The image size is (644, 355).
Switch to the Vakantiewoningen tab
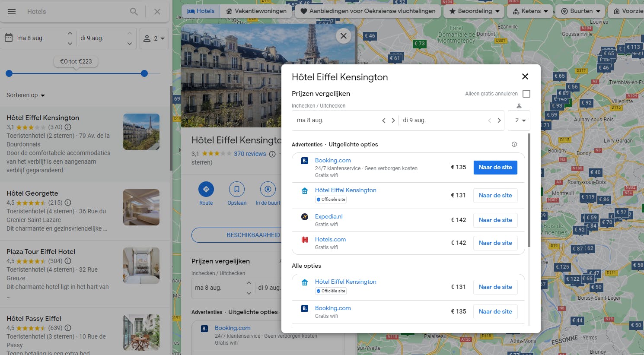pos(256,11)
